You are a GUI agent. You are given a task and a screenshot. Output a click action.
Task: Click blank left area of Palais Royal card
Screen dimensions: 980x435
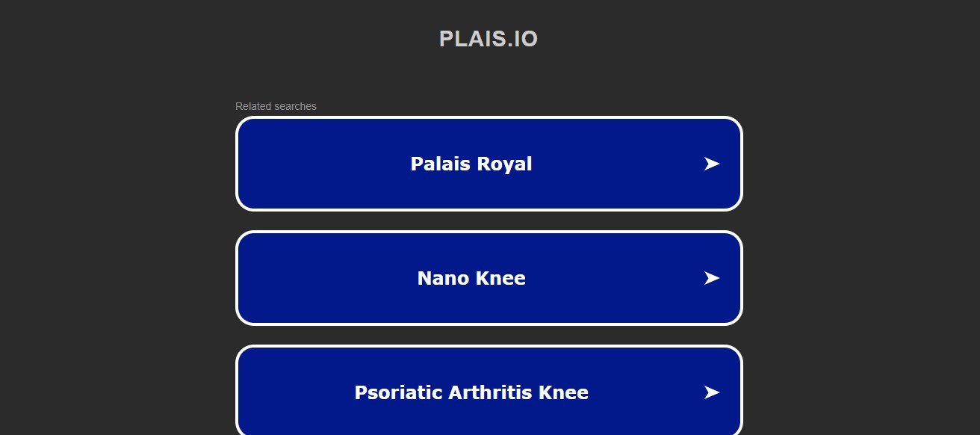299,164
